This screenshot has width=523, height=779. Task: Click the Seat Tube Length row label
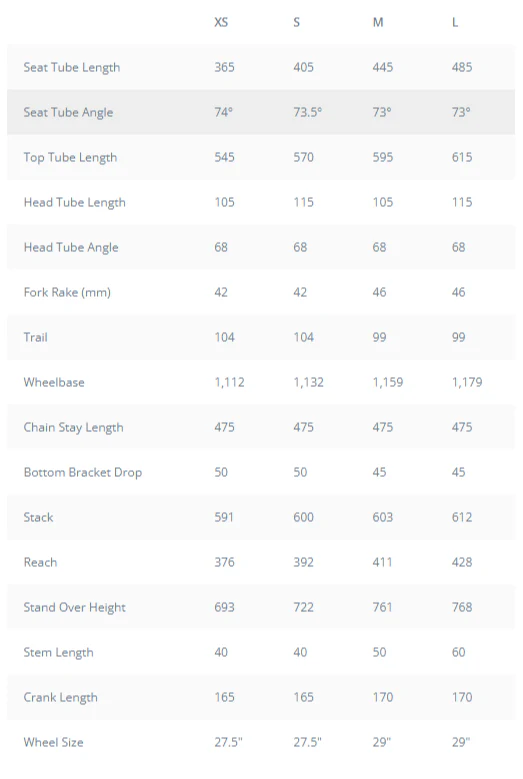point(72,68)
